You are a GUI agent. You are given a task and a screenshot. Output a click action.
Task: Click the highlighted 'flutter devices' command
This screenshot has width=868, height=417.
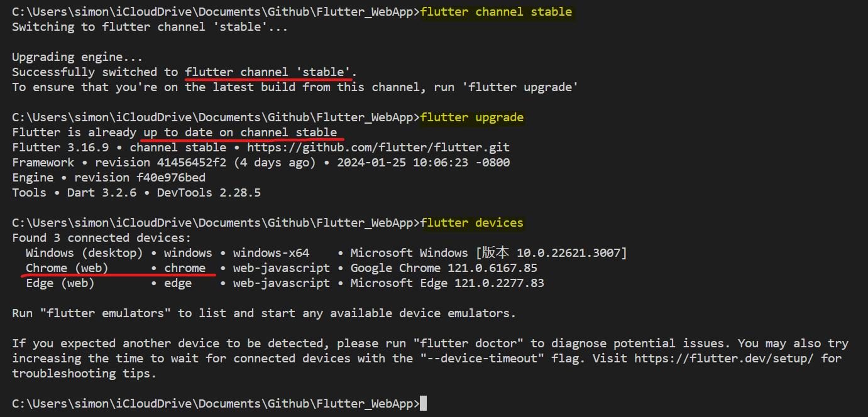[x=472, y=223]
